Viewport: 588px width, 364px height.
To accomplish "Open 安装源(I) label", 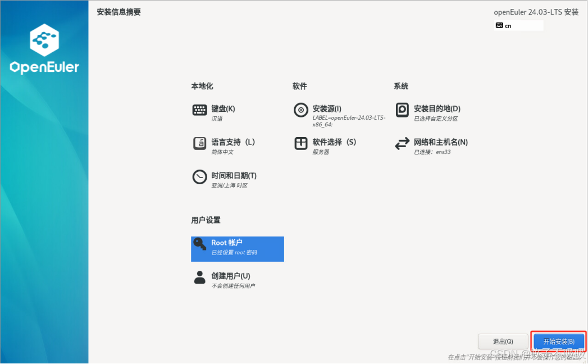I will 327,109.
